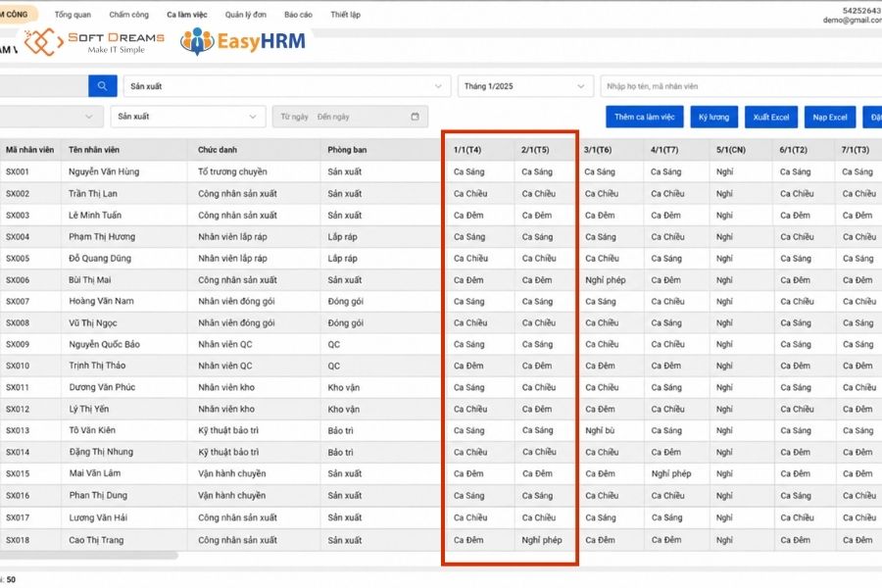The width and height of the screenshot is (882, 588).
Task: Click the Phòng ban column header
Action: (347, 150)
